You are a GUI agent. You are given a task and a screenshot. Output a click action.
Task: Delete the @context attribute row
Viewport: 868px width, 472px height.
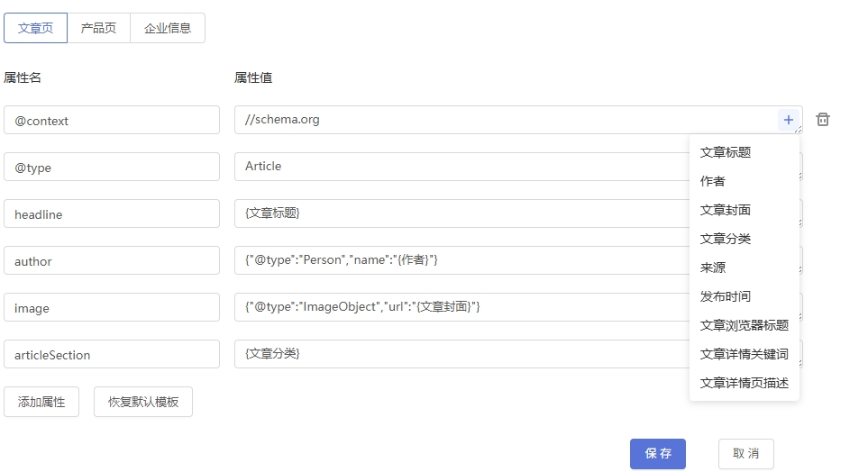pos(823,120)
